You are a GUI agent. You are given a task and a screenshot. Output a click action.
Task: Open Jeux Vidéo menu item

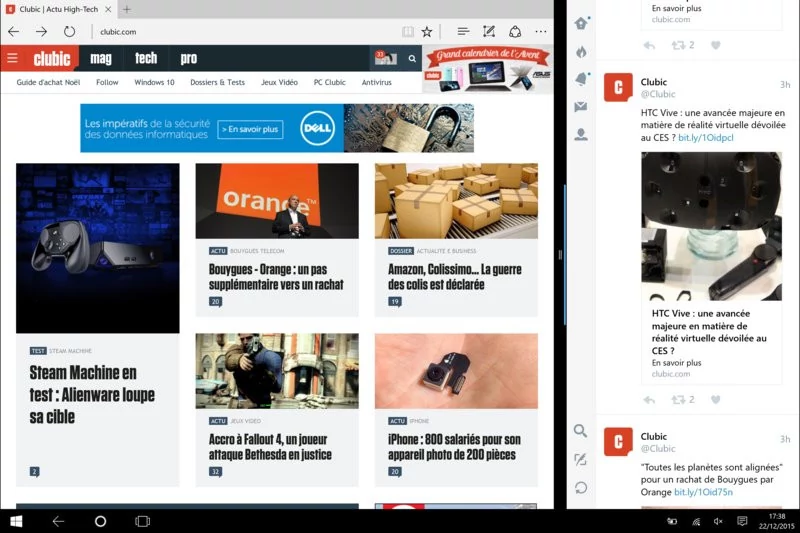[279, 82]
